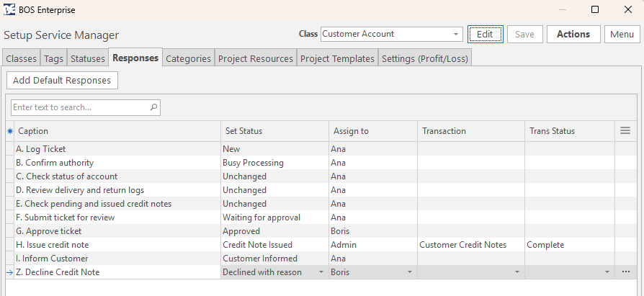This screenshot has height=296, width=644.
Task: Click the search magnifier icon
Action: point(153,107)
